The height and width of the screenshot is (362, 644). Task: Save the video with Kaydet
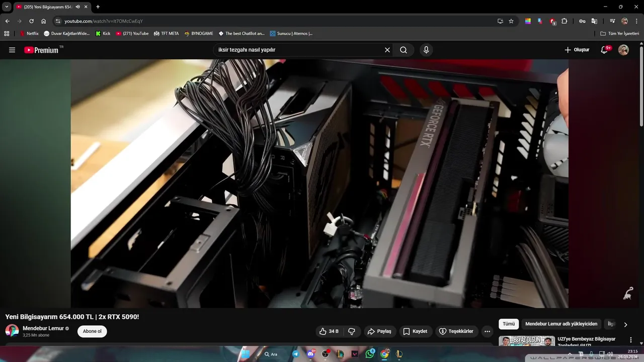click(x=415, y=331)
